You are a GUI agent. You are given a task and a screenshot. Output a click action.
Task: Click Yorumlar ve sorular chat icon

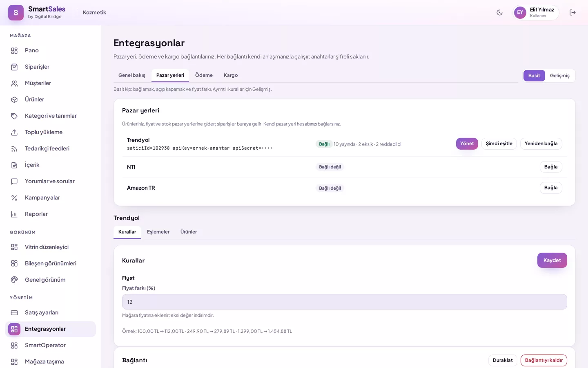(14, 182)
